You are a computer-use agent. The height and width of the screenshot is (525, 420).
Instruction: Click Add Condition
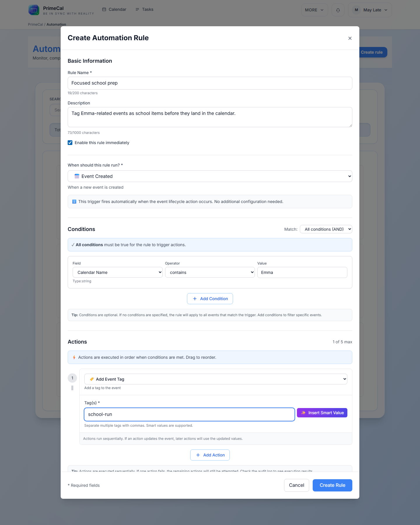(x=210, y=298)
